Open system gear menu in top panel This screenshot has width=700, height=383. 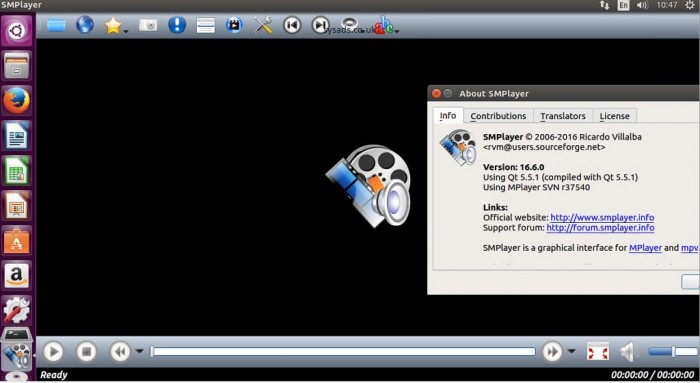click(x=690, y=5)
